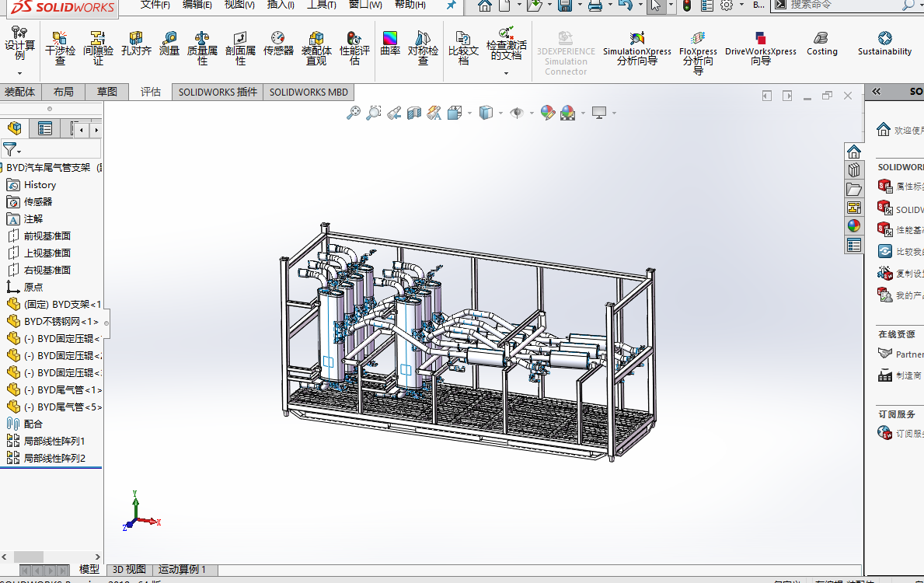Toggle Section View in heads-up toolbar
This screenshot has height=583, width=924.
coord(414,113)
